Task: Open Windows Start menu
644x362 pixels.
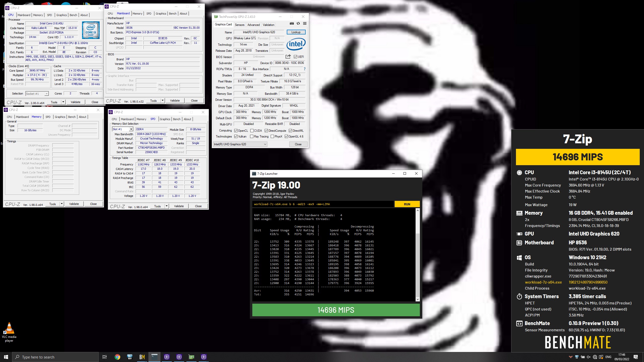Action: [6, 357]
